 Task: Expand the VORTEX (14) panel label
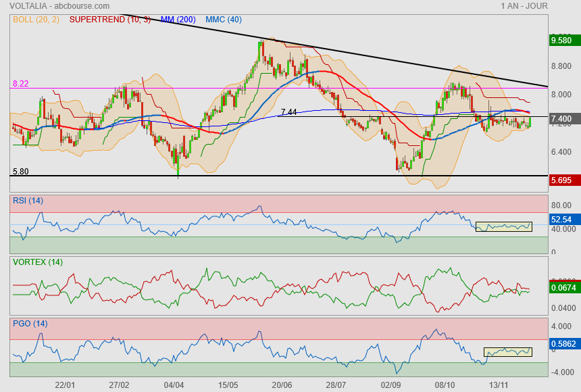pyautogui.click(x=38, y=262)
